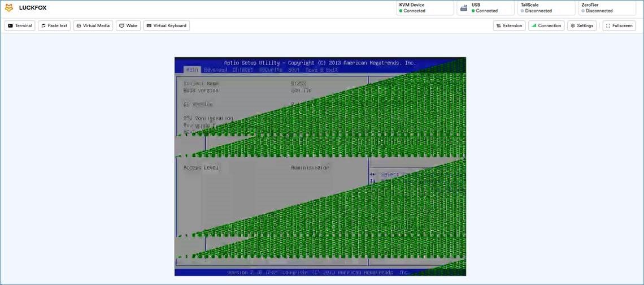Click the ZeroTier Disconnected status
Image resolution: width=644 pixels, height=285 pixels.
607,8
